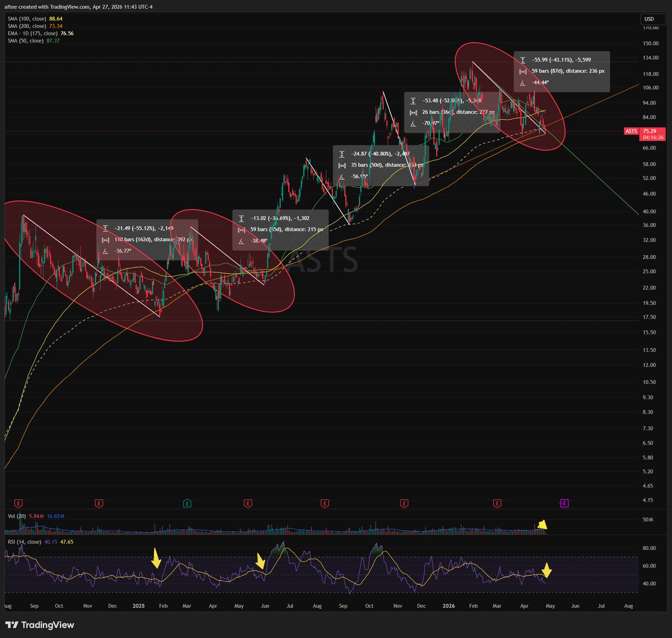
Task: Click the 134.00 price axis label
Action: (651, 58)
